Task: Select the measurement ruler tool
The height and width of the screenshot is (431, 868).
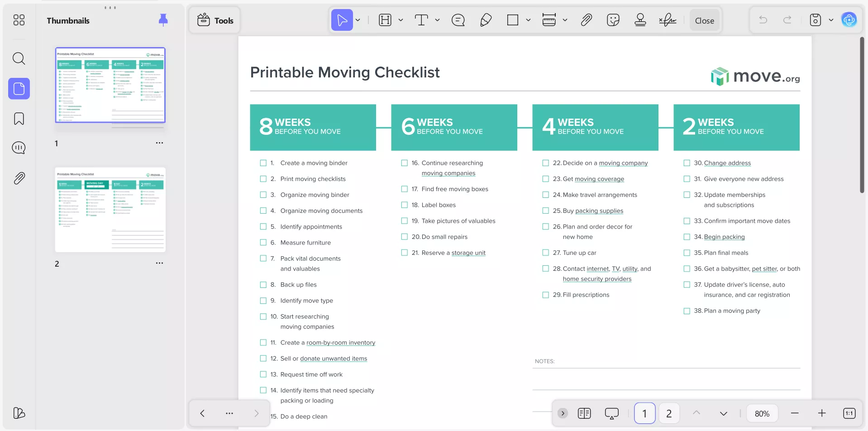Action: [x=549, y=20]
